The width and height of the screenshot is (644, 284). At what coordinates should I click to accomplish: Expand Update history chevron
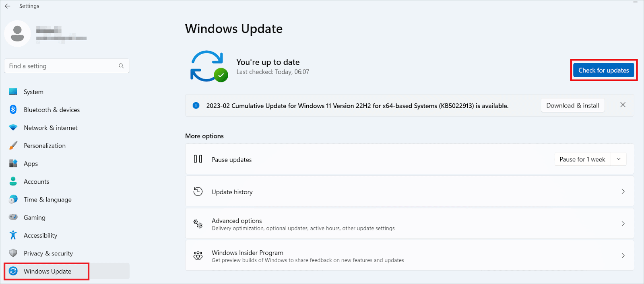(623, 191)
